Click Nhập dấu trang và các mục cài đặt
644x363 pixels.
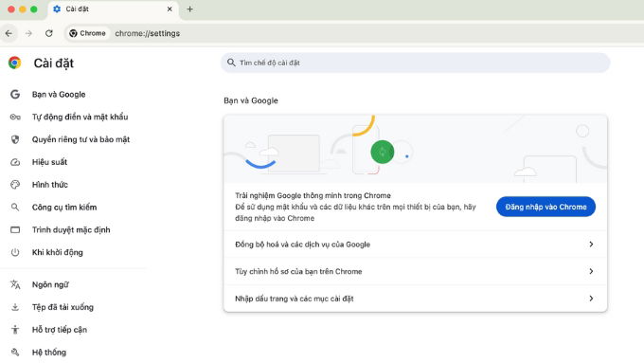pyautogui.click(x=415, y=299)
